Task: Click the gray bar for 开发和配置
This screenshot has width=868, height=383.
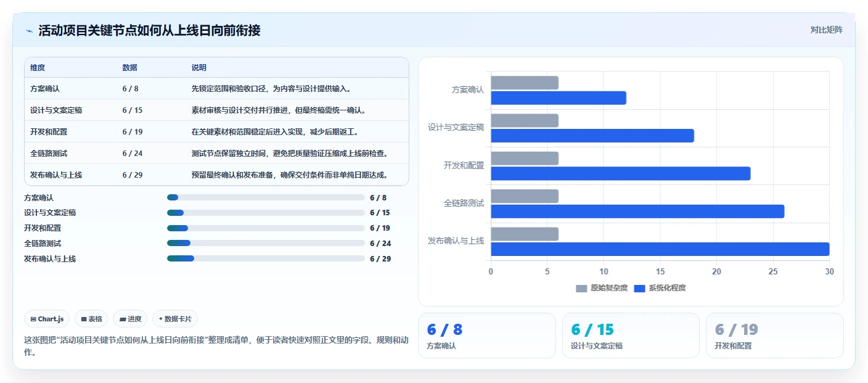Action: coord(525,159)
